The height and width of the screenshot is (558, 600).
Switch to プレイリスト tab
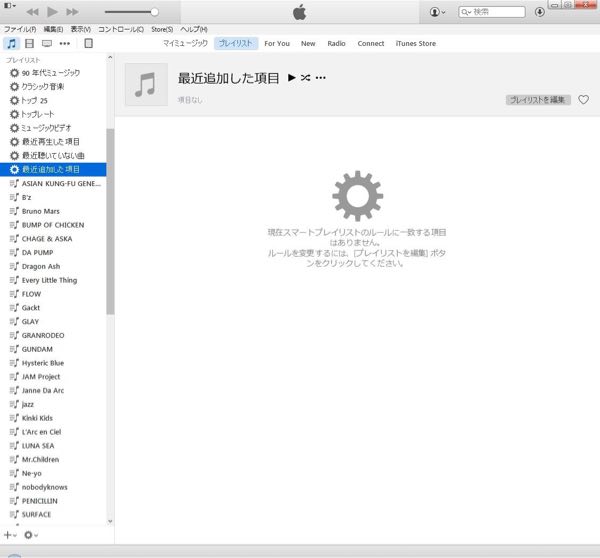point(236,43)
